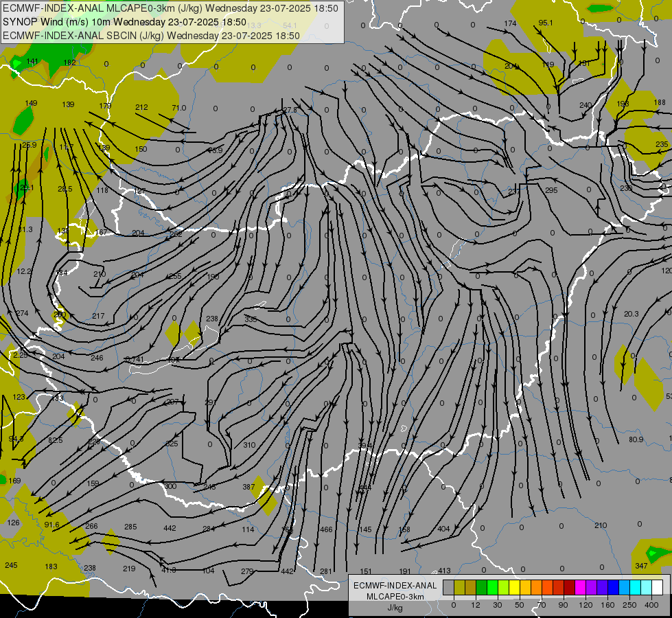Click the map value '347'

click(x=641, y=566)
